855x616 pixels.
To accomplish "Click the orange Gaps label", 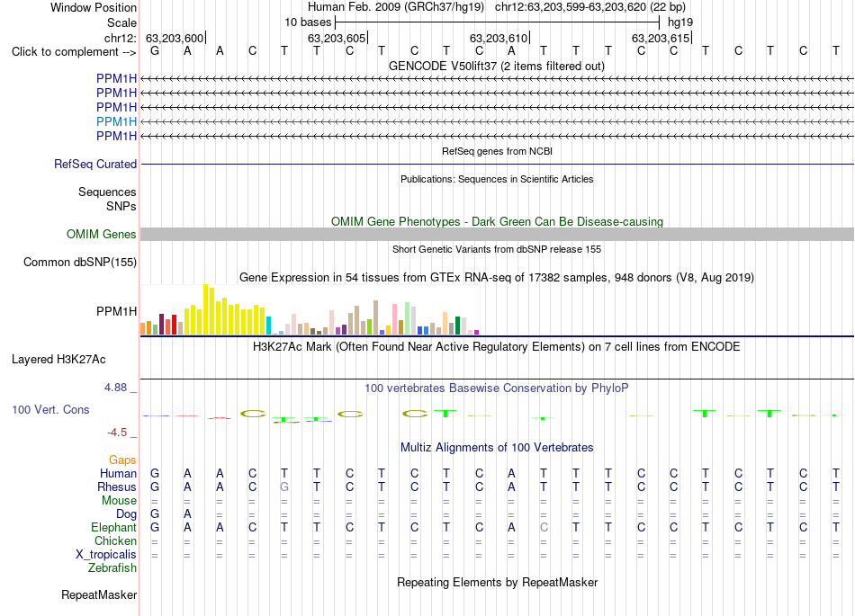I will 122,460.
